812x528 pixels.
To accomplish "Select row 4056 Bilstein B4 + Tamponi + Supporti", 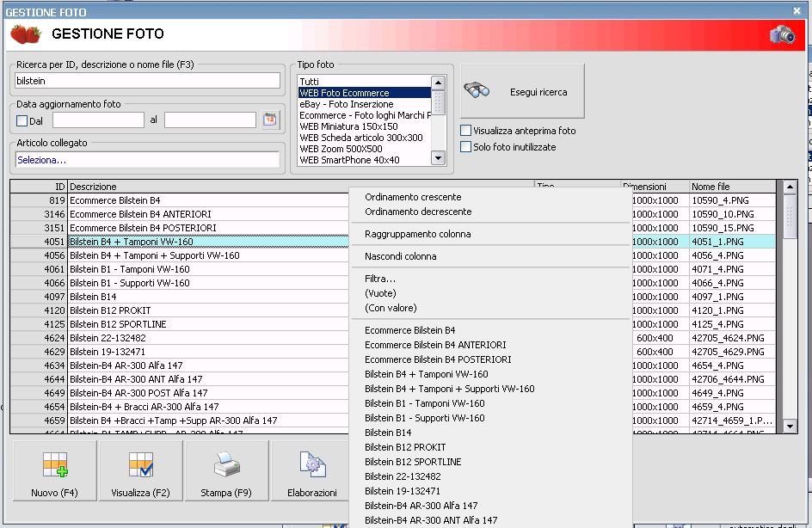I will (179, 255).
